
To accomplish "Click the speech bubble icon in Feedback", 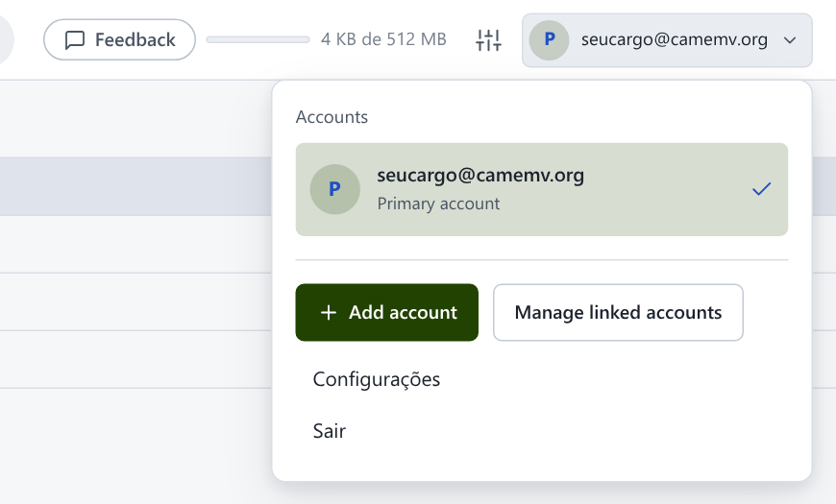I will [75, 40].
